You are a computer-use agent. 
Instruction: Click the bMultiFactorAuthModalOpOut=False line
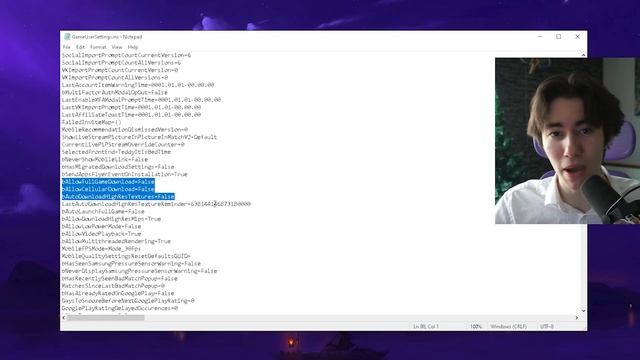point(115,93)
